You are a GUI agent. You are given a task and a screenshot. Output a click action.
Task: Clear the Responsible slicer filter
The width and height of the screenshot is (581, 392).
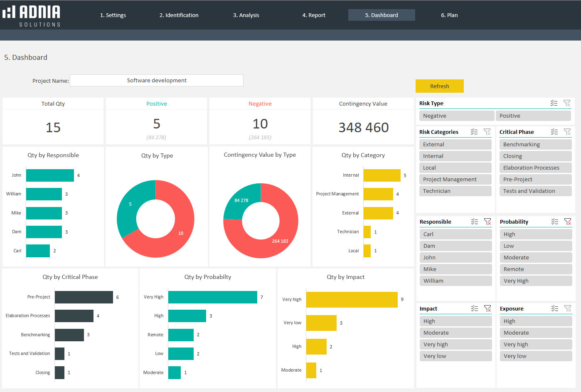[x=487, y=222]
